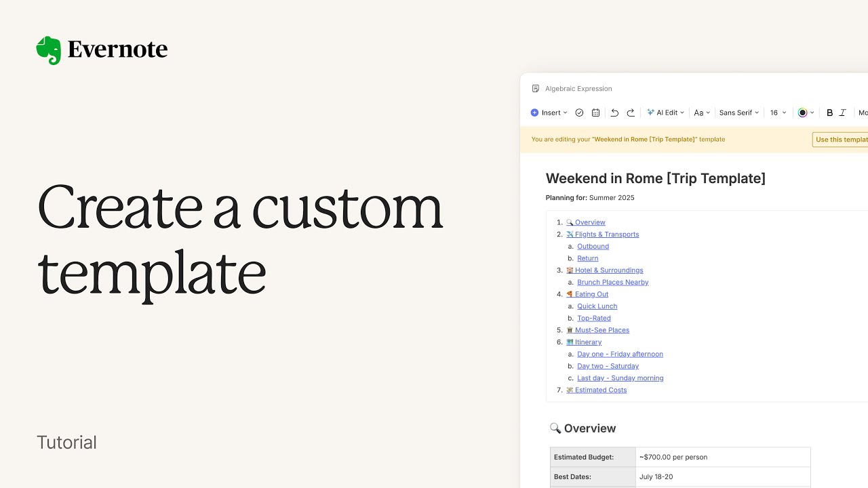Open the Flights & Transports link
Screen dimensions: 868x488
point(602,235)
